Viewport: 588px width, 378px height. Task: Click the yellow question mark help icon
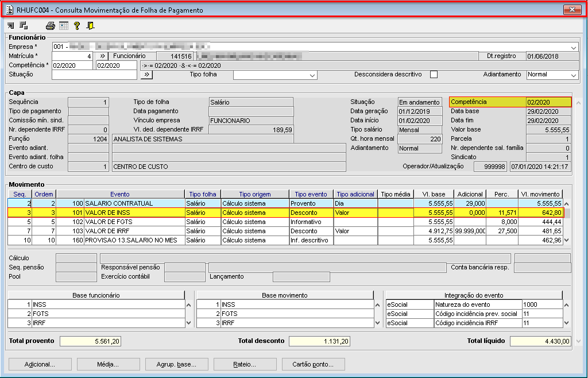coord(77,25)
